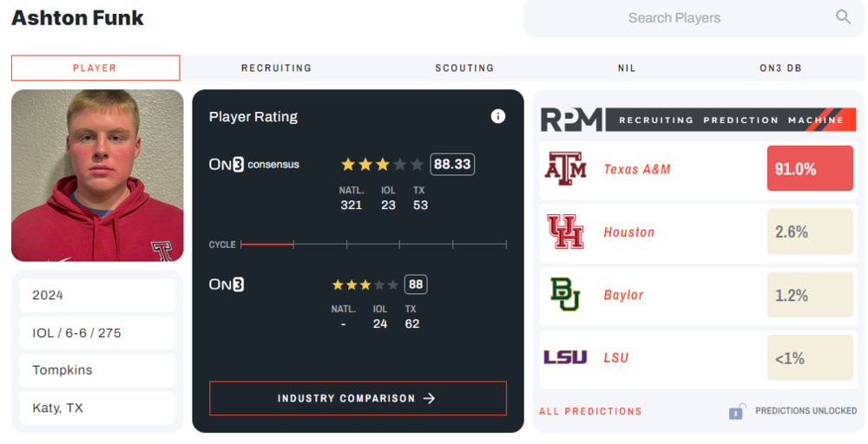The height and width of the screenshot is (444, 868).
Task: Click the Predictions Unlocked padlock icon
Action: (x=737, y=411)
